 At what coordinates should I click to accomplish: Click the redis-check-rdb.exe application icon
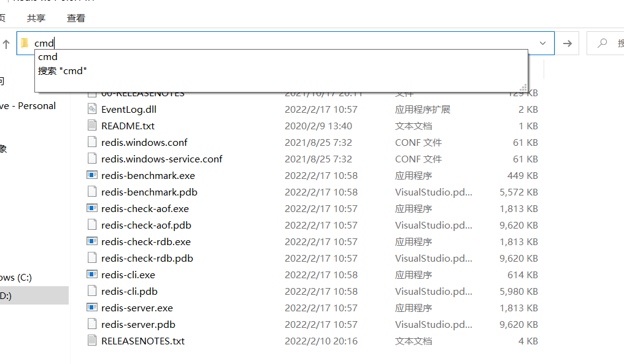click(x=92, y=241)
